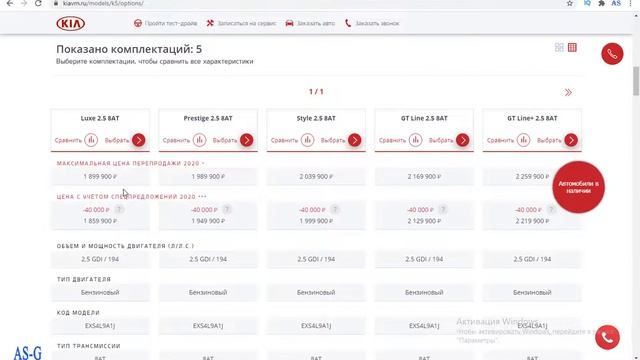Screen dimensions: 640x360
Task: Click the 1 859 900 ₽ discounted price
Action: click(100, 221)
